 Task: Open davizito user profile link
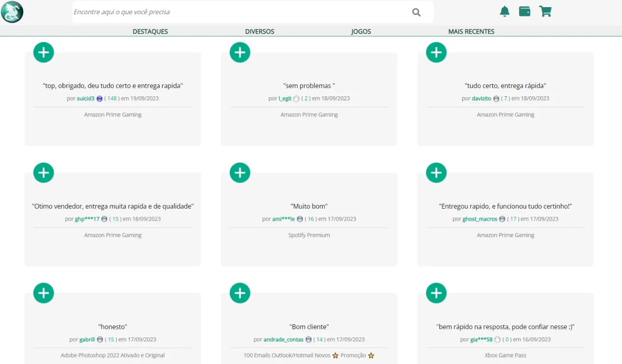[x=482, y=99]
